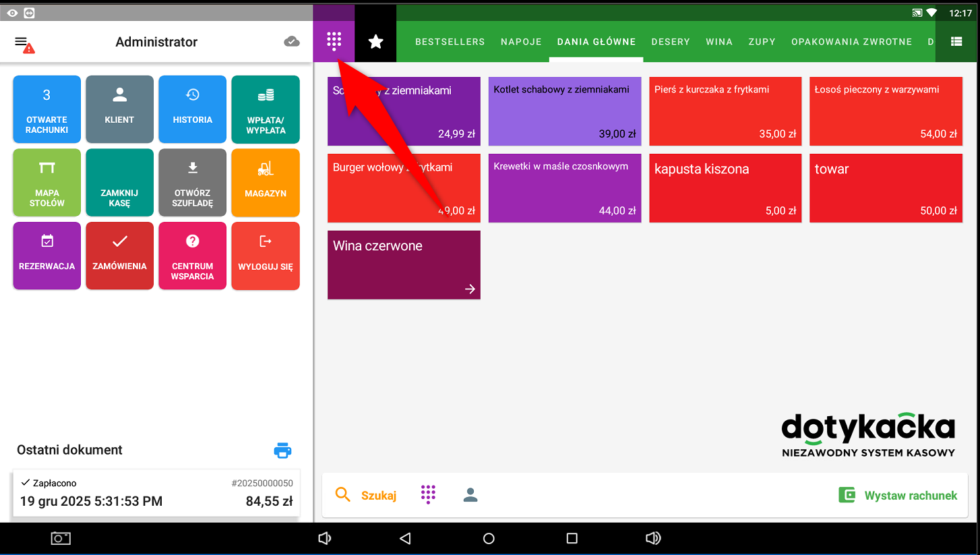
Task: Click the customer icon in bottom bar
Action: (470, 496)
